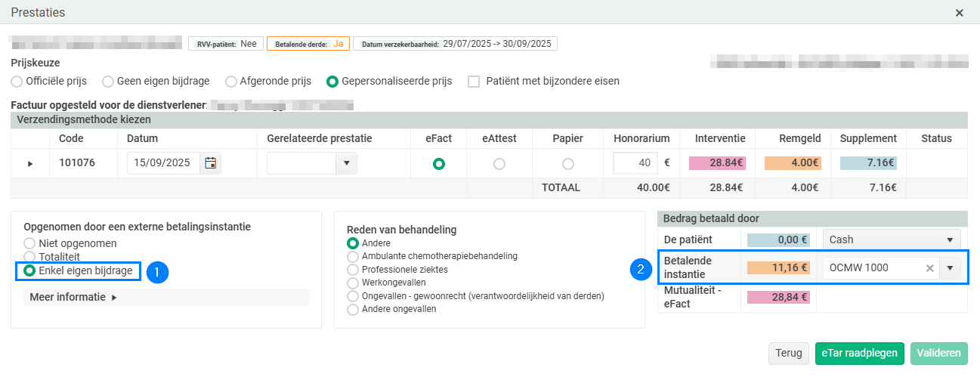Clear the OCMW 1000 selection
This screenshot has height=377, width=980.
coord(929,267)
